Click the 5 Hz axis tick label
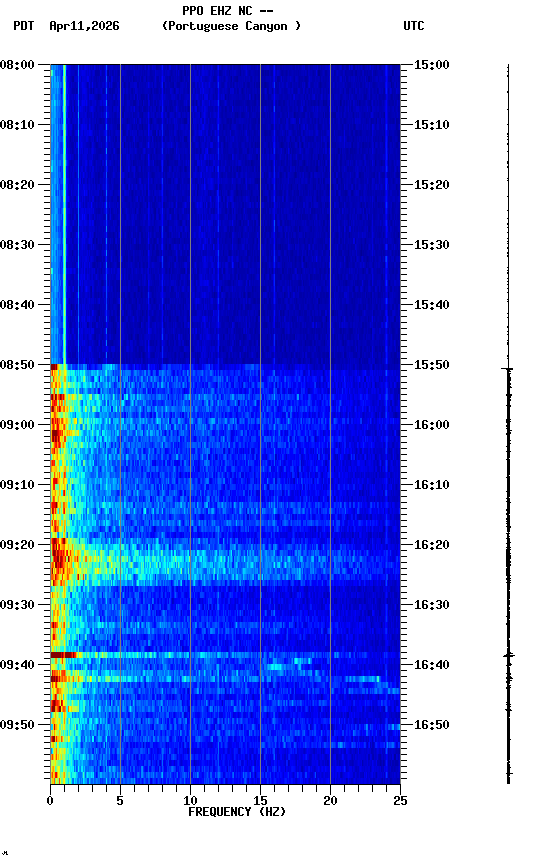The image size is (552, 864). click(120, 801)
